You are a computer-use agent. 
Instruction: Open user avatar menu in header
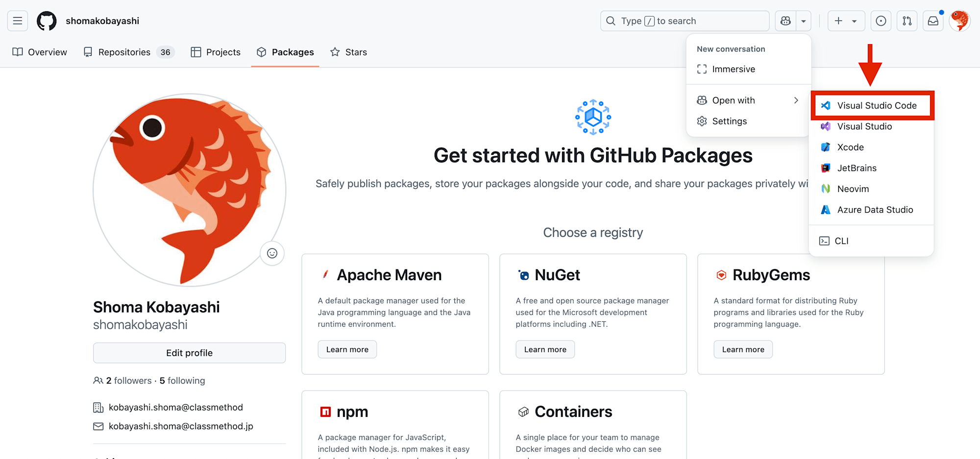click(959, 21)
